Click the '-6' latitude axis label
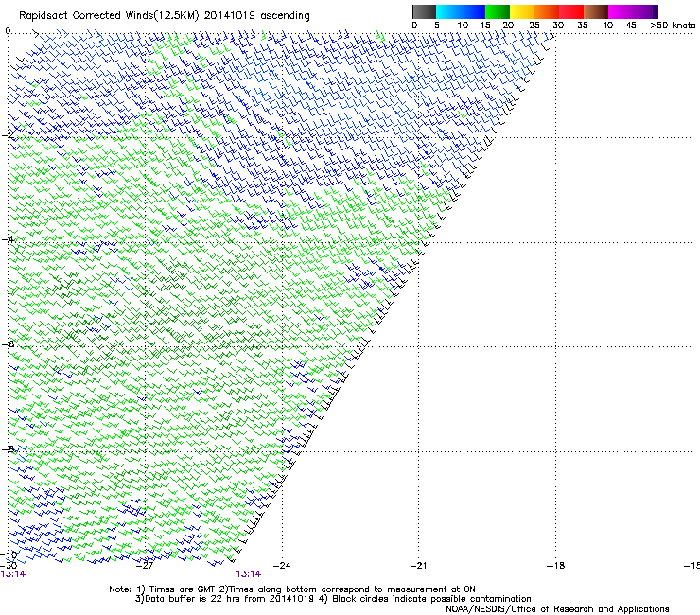The height and width of the screenshot is (615, 700). [9, 344]
